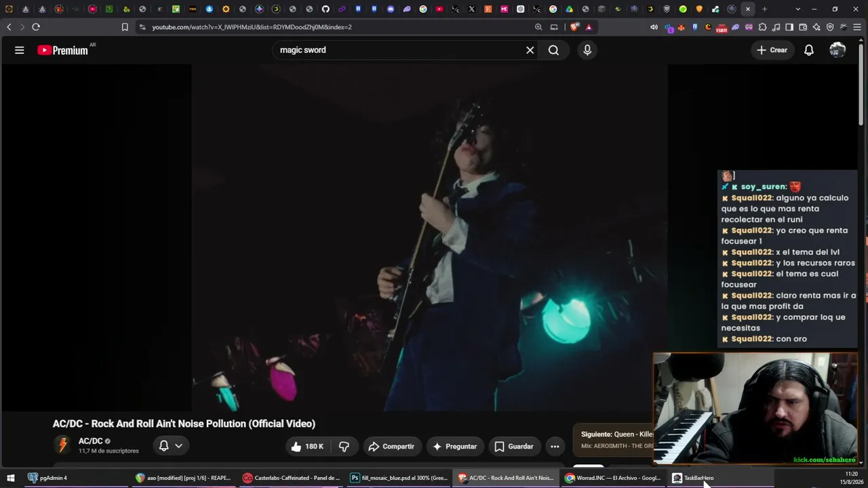Go back in the browser

pyautogui.click(x=9, y=27)
